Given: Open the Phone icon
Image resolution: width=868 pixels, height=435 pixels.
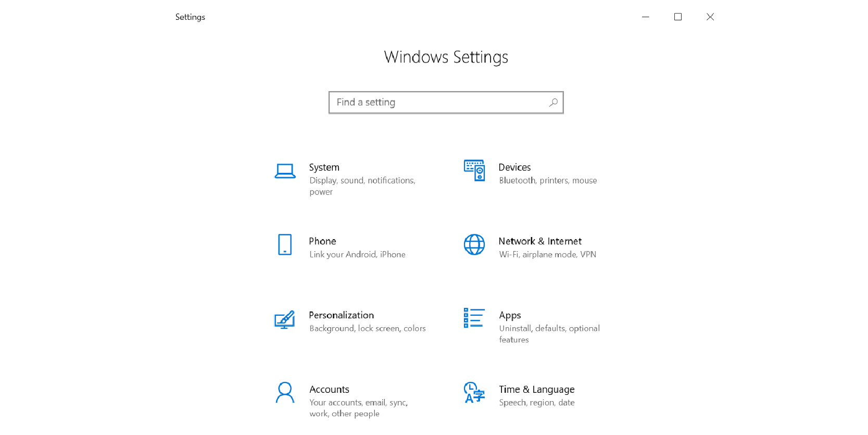Looking at the screenshot, I should click(x=285, y=244).
